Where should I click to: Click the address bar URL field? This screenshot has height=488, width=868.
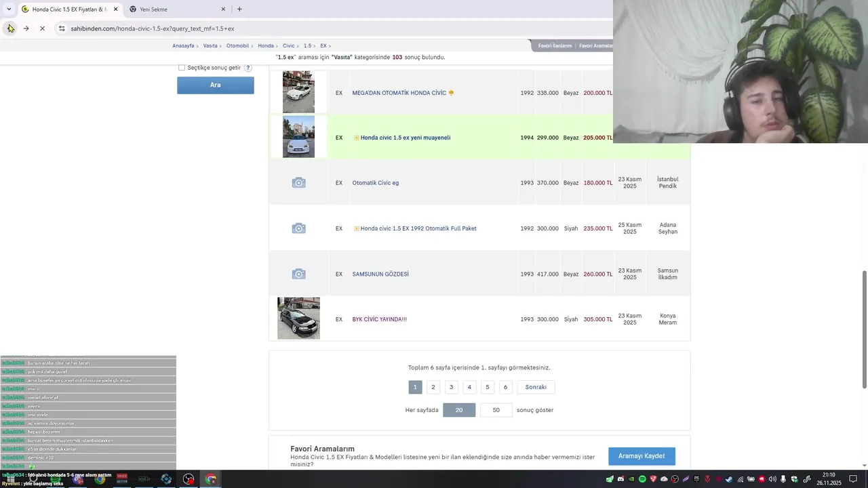332,28
